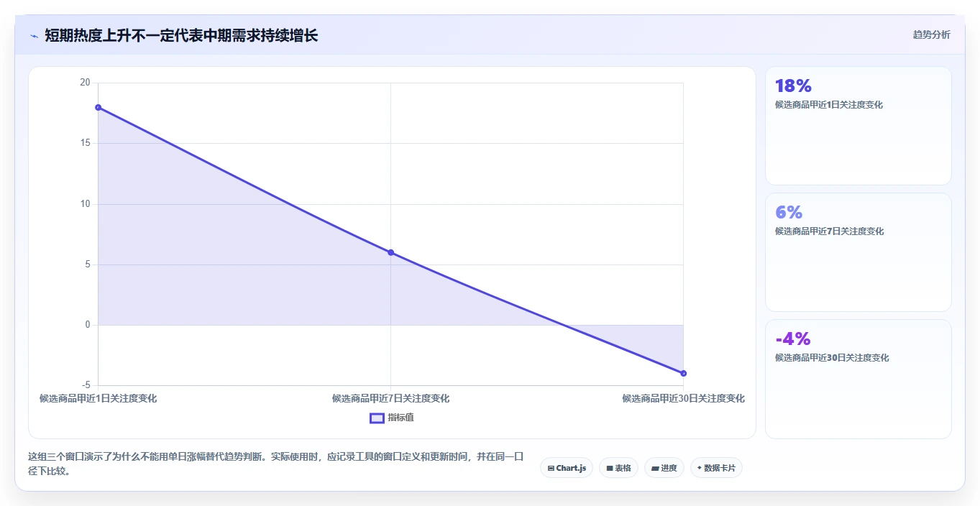980x506 pixels.
Task: Click x-axis label 候选商品甲近7日关注度变化
Action: [x=390, y=398]
